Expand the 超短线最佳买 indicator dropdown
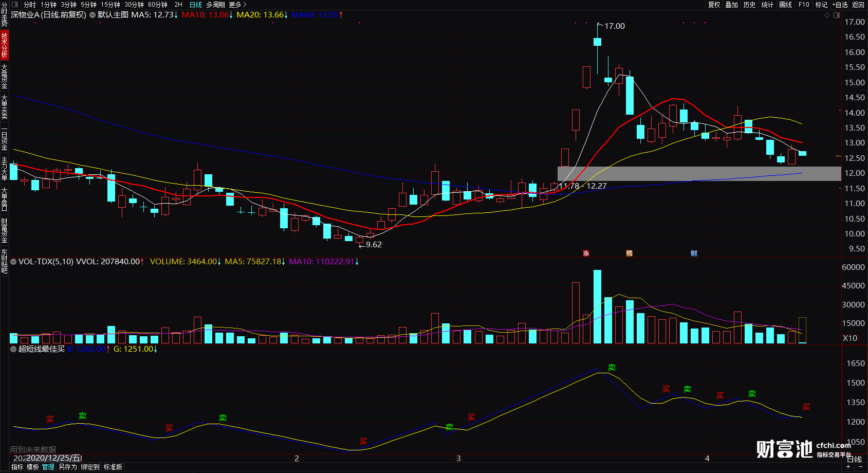The width and height of the screenshot is (868, 473). [13, 349]
